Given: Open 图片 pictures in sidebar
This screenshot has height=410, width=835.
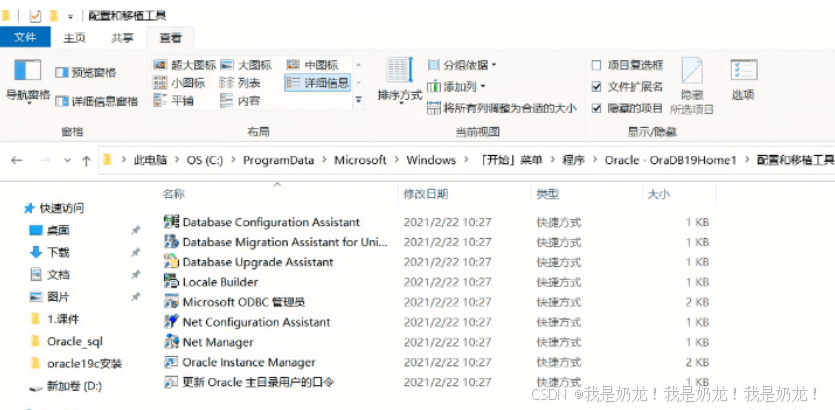Looking at the screenshot, I should tap(58, 297).
